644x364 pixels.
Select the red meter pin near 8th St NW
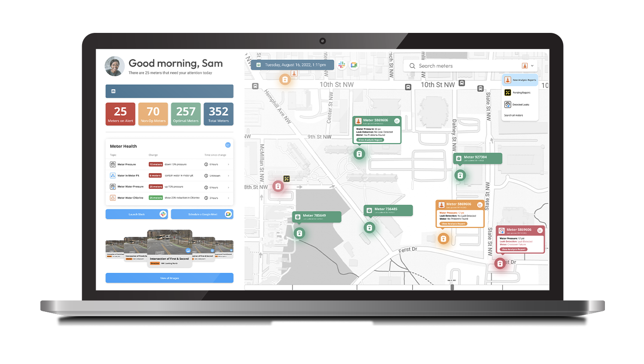(x=278, y=186)
